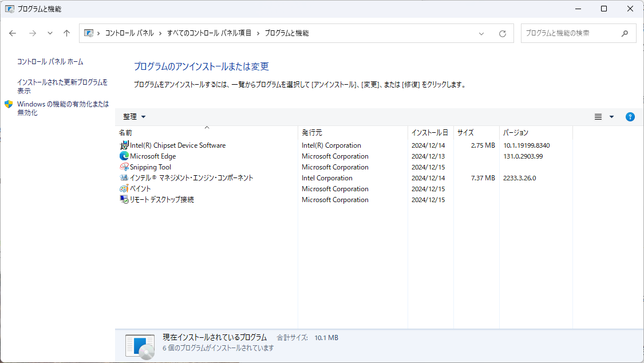Click the shield icon beside Windows の機能

coord(9,104)
